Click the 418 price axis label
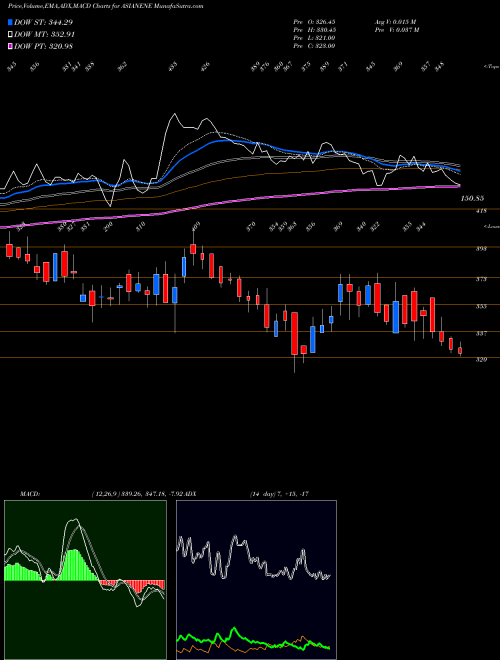 (x=481, y=211)
